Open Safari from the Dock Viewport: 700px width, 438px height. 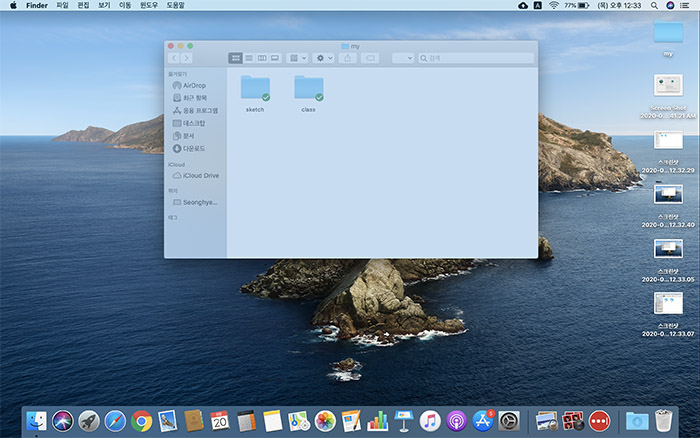[x=115, y=421]
